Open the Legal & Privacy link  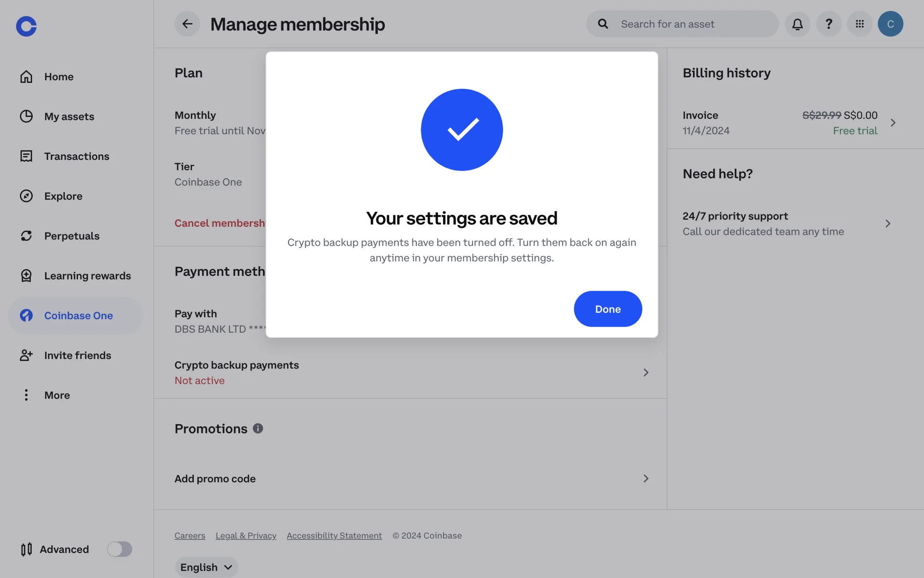(x=246, y=536)
